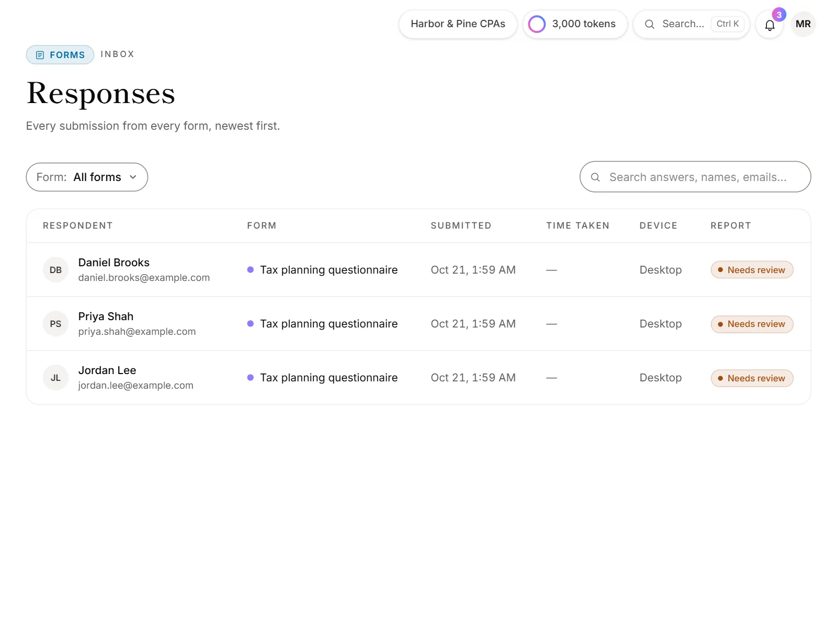
Task: Click the DB avatar for Daniel Brooks
Action: pos(55,270)
